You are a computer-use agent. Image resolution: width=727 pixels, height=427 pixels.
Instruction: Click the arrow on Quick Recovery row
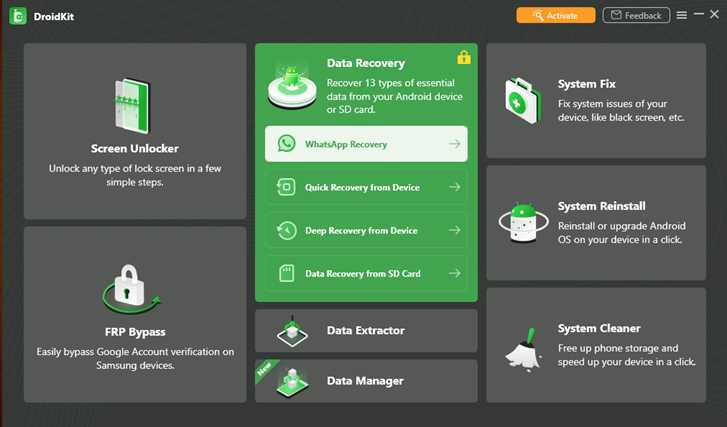coord(454,187)
